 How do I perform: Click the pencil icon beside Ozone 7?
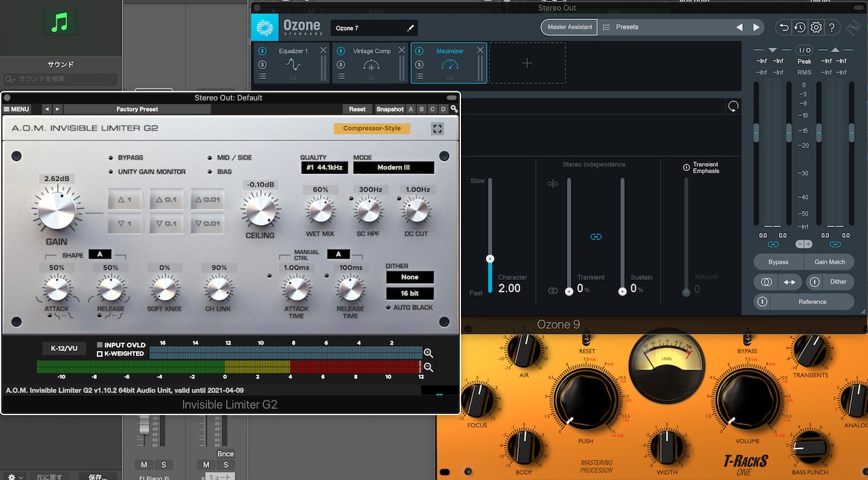[x=411, y=28]
